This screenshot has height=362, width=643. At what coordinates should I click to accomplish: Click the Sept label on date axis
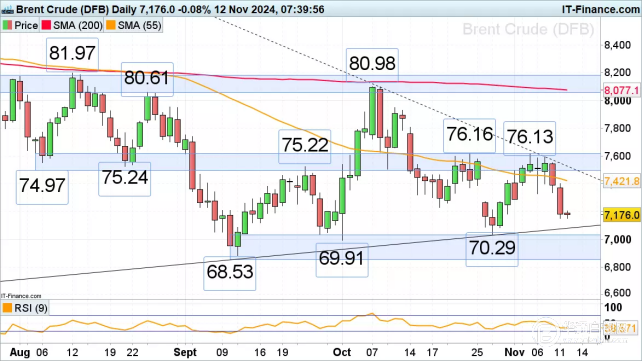(185, 353)
